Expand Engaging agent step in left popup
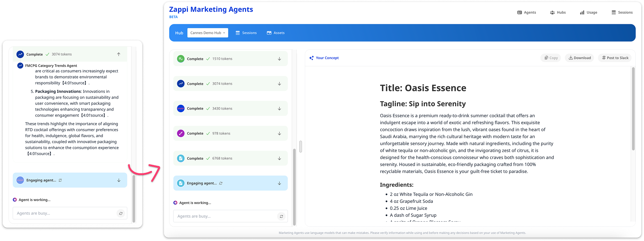This screenshot has height=241, width=644. (x=119, y=180)
